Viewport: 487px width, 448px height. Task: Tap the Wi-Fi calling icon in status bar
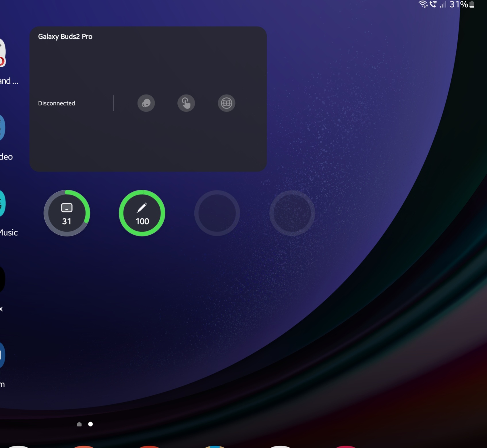[434, 5]
